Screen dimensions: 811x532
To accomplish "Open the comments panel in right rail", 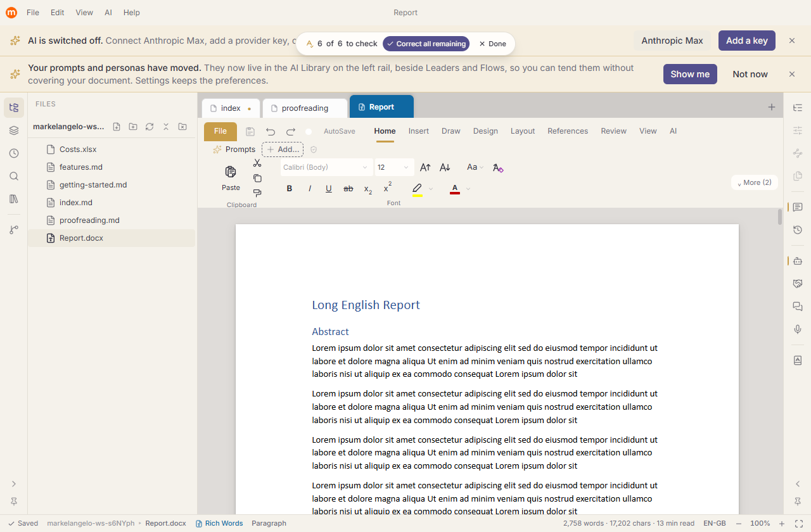I will click(x=798, y=207).
